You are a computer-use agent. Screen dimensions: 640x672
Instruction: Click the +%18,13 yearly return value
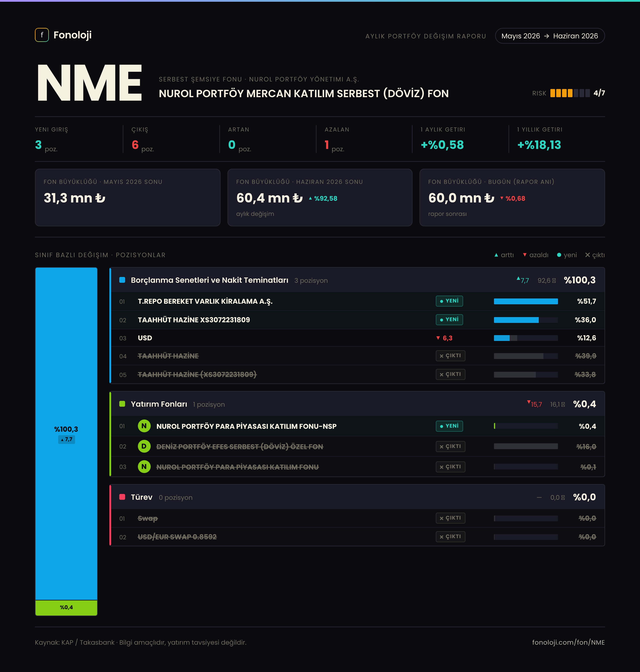[539, 145]
